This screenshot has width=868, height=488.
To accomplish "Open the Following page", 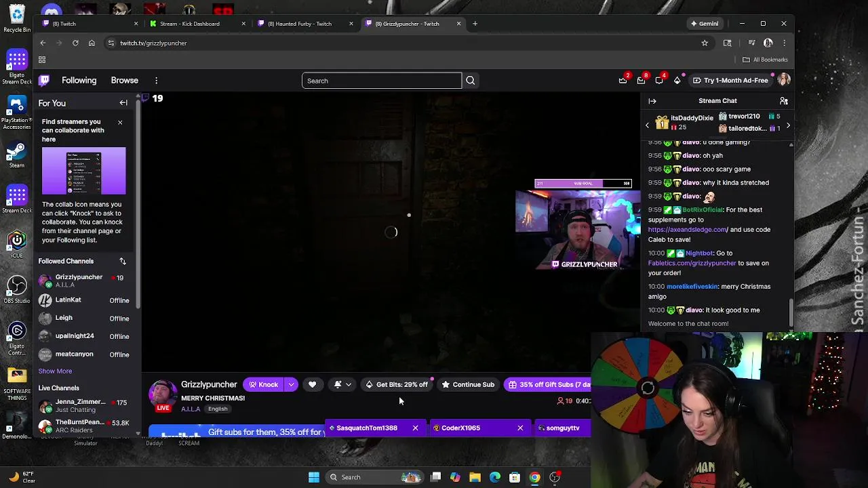I will tap(79, 80).
